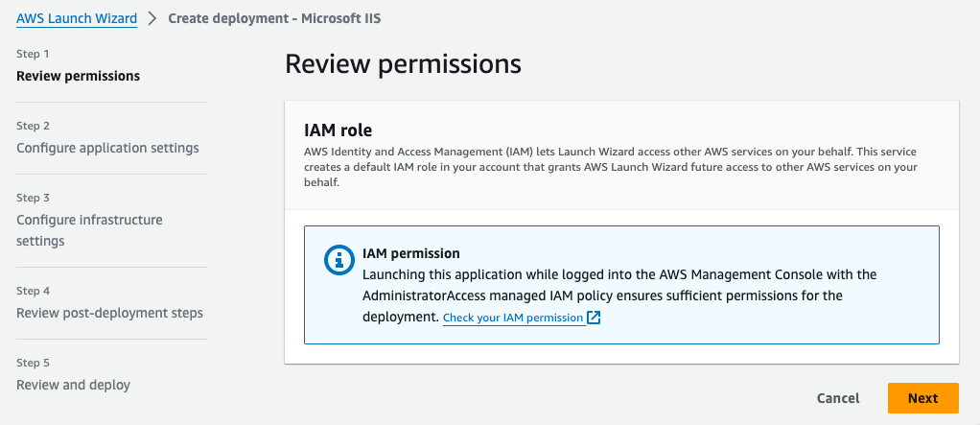Go to Configure infrastructure settings step

pyautogui.click(x=89, y=230)
